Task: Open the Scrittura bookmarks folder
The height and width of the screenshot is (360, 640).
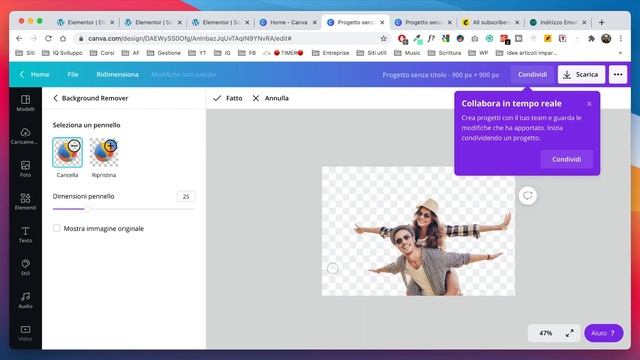Action: click(x=444, y=53)
